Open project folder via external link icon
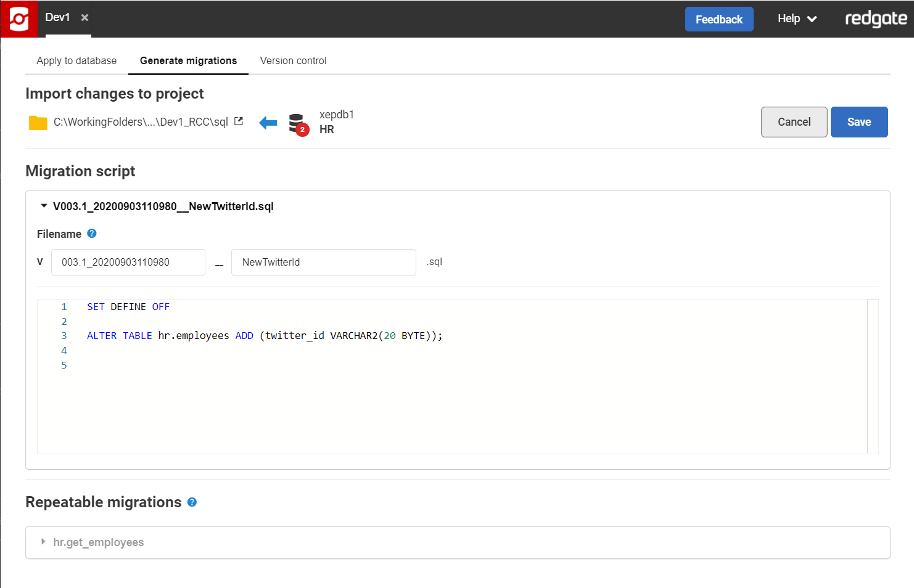 click(x=239, y=121)
